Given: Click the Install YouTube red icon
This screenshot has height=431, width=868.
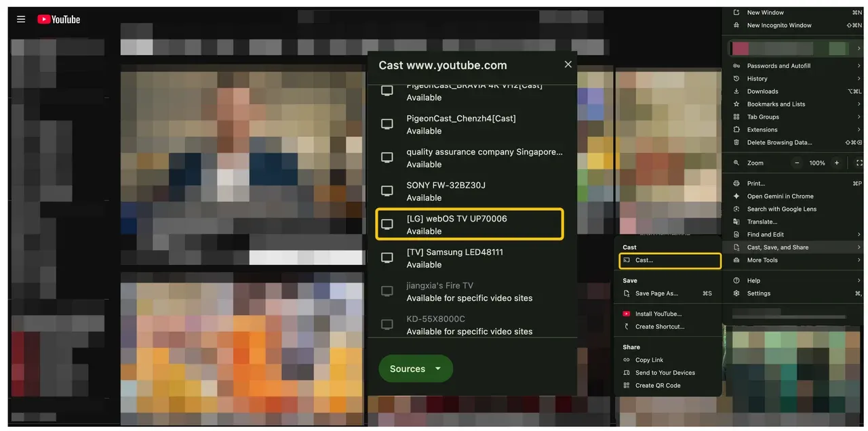Looking at the screenshot, I should (x=627, y=314).
